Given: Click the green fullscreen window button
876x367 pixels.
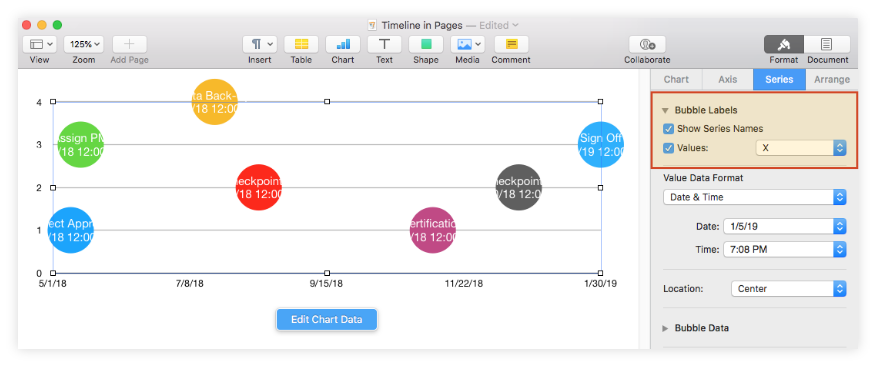Looking at the screenshot, I should click(x=58, y=25).
